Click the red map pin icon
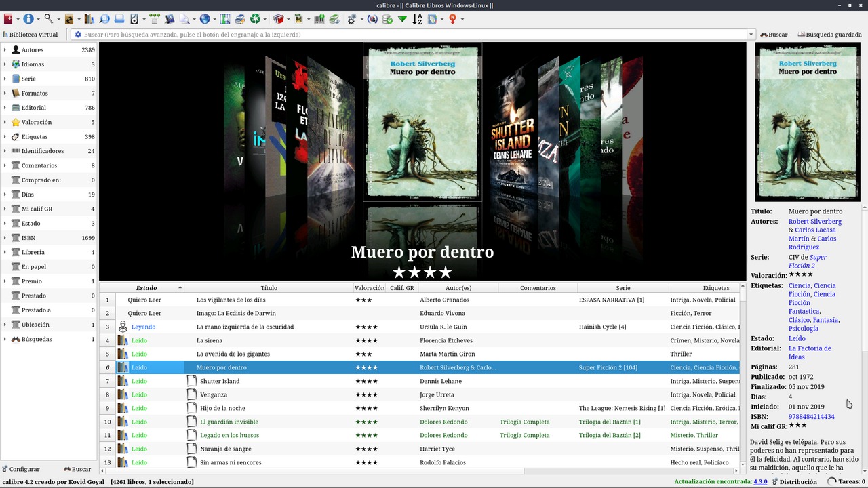868x488 pixels. click(x=452, y=19)
